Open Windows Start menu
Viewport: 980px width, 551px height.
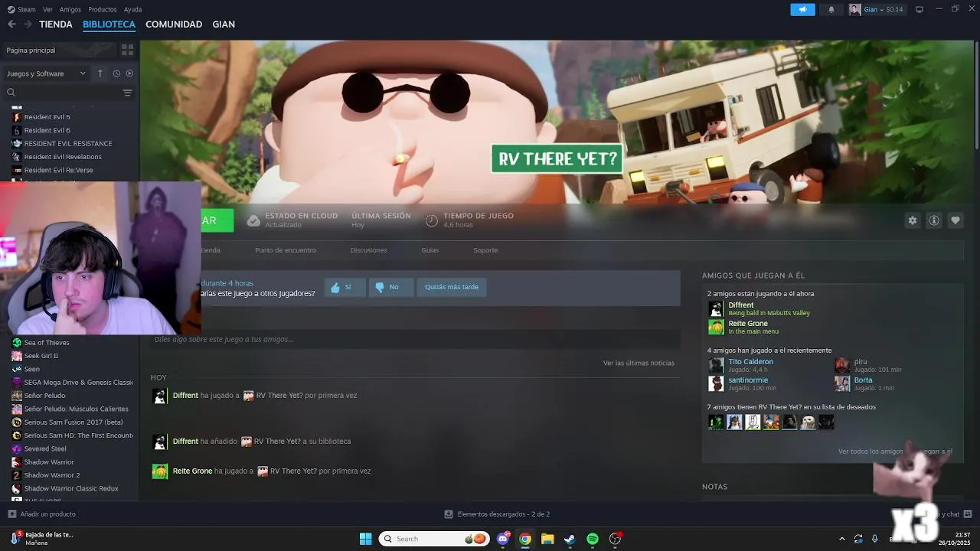click(x=366, y=539)
